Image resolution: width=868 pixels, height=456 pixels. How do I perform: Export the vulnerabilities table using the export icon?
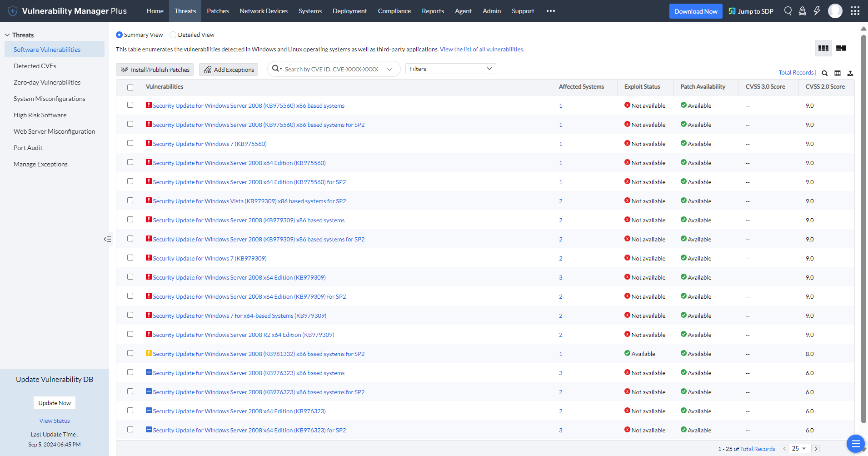850,73
